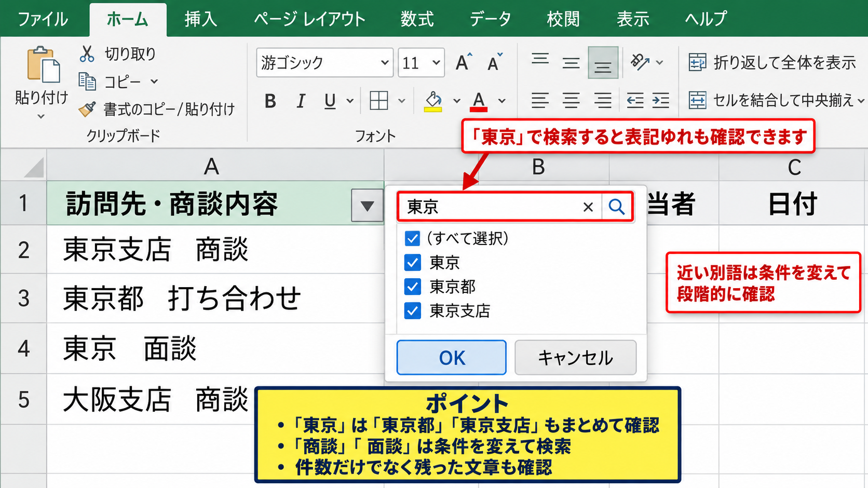Screen dimensions: 868x488
Task: Align text right
Action: 603,100
